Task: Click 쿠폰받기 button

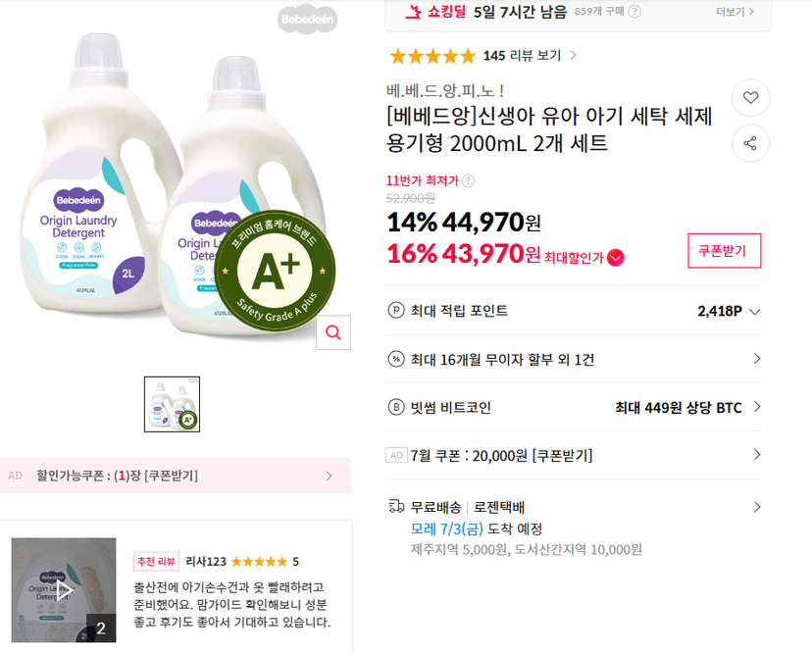Action: point(724,251)
